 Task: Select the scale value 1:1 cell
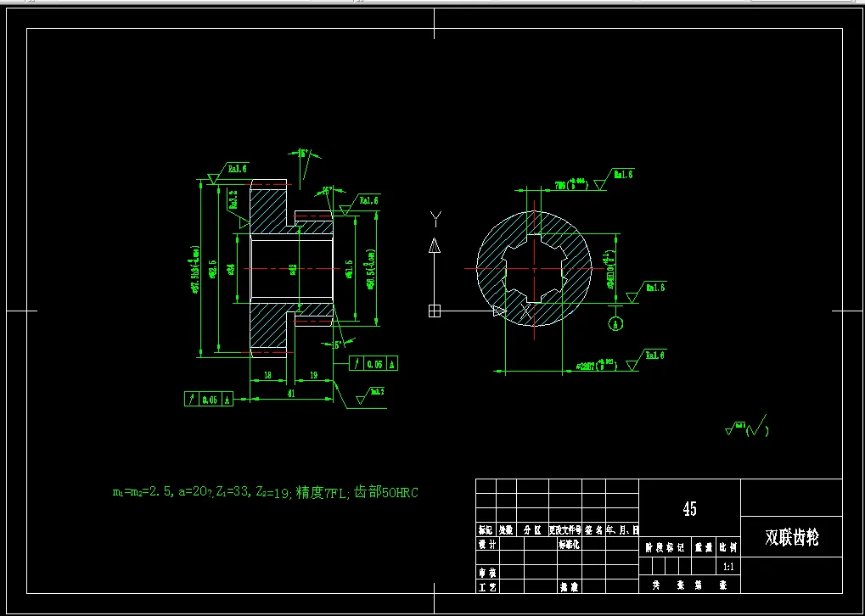[x=728, y=567]
